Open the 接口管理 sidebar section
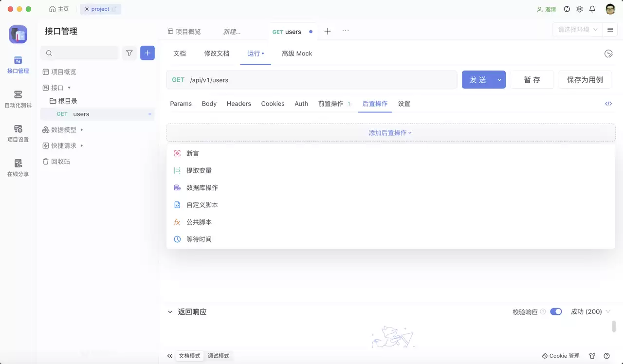The width and height of the screenshot is (623, 364). pos(18,65)
